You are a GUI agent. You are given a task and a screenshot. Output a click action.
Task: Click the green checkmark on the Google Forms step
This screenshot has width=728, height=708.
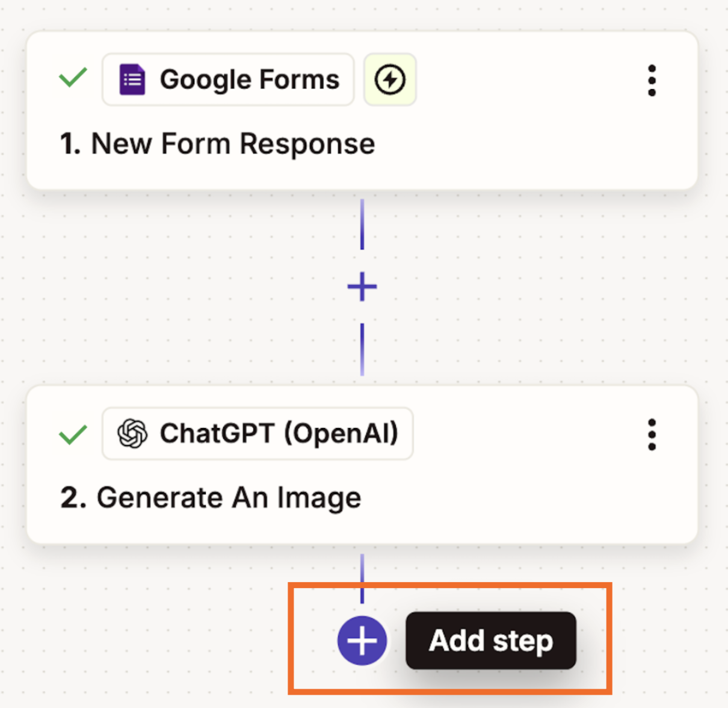72,79
